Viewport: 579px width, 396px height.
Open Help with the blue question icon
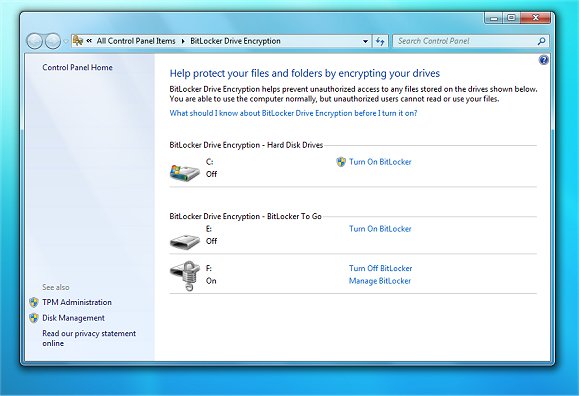click(544, 60)
